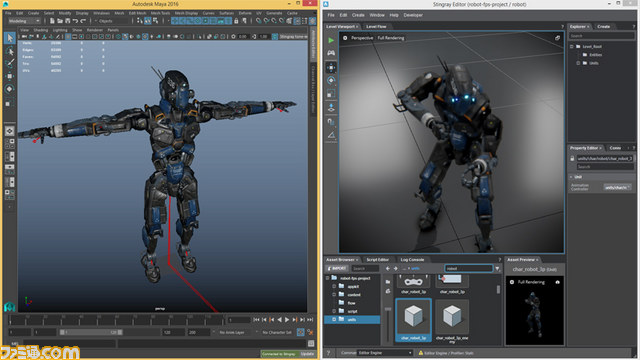Activate the Rotate tool in Maya toolbox
The image size is (640, 360).
(x=10, y=89)
